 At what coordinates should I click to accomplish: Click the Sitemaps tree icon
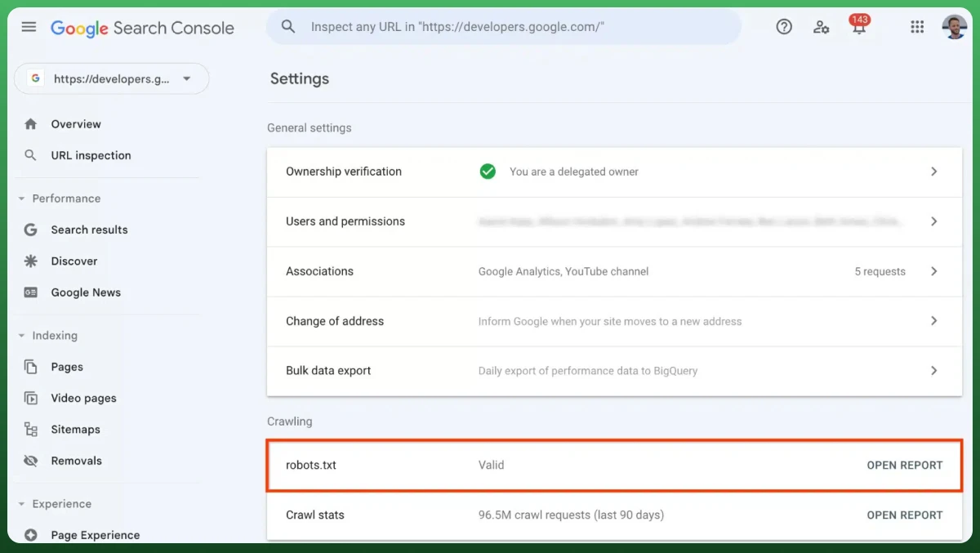coord(31,430)
